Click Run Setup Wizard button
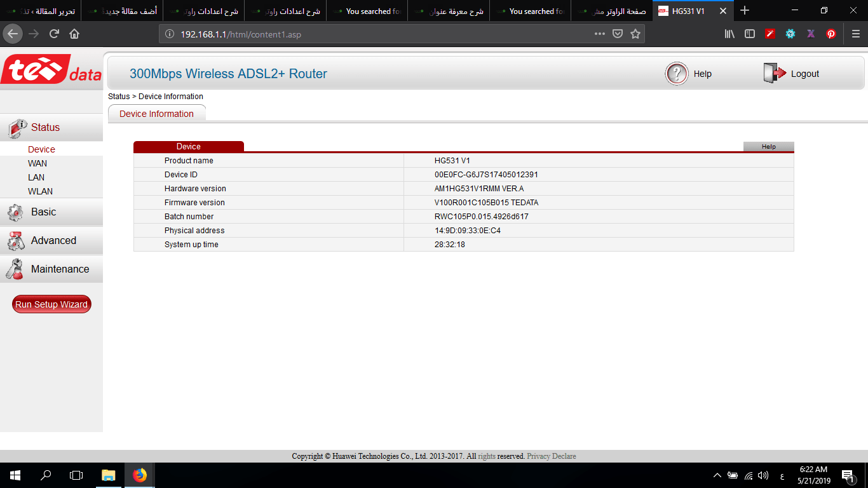868x488 pixels. [51, 304]
